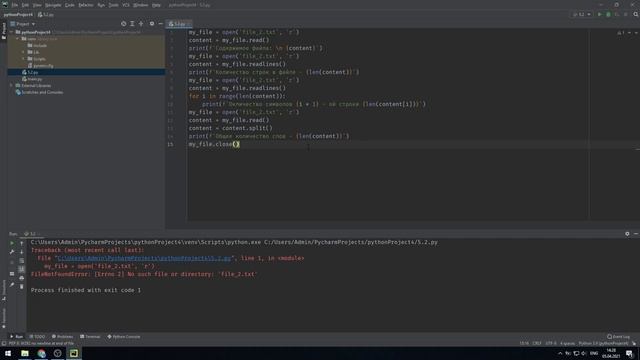Screen dimensions: 640x360
Task: Open the Problems tool window
Action: (62, 337)
